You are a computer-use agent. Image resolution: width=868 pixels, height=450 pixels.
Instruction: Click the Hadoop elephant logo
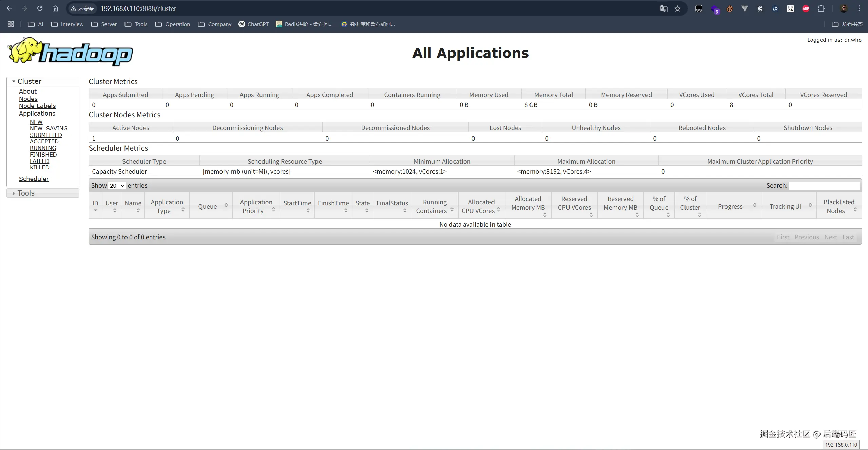tap(70, 52)
